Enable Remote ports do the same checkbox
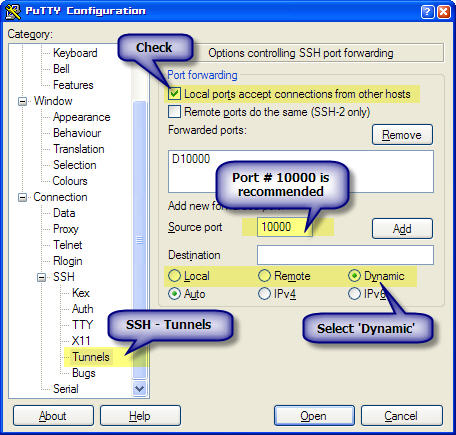The height and width of the screenshot is (435, 456). [x=174, y=112]
